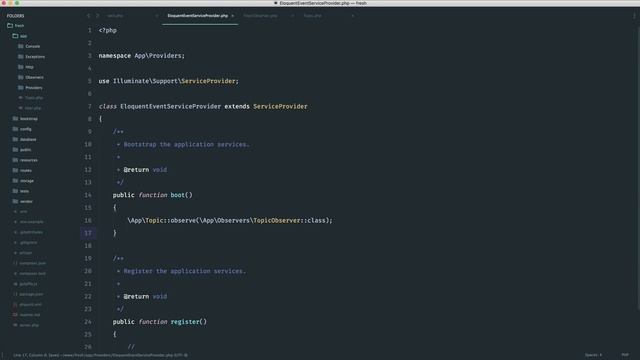
Task: Close the EloquentEventServiceProvider.php tab
Action: pos(233,16)
